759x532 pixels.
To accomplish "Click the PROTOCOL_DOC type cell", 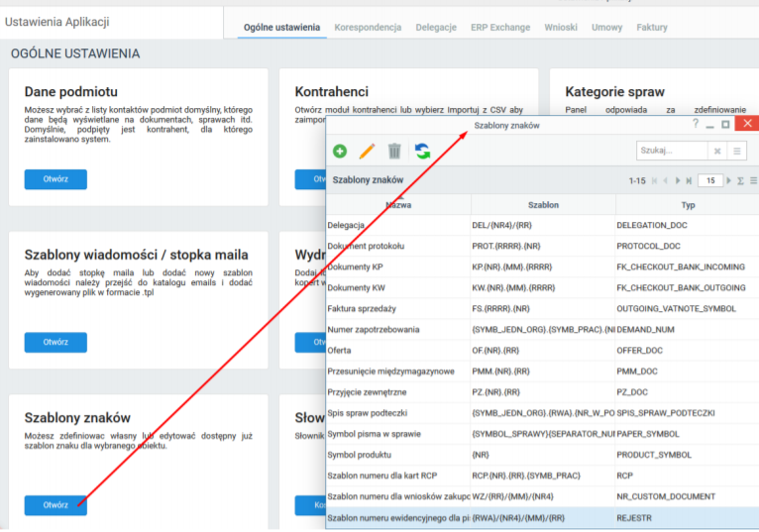I will point(688,247).
